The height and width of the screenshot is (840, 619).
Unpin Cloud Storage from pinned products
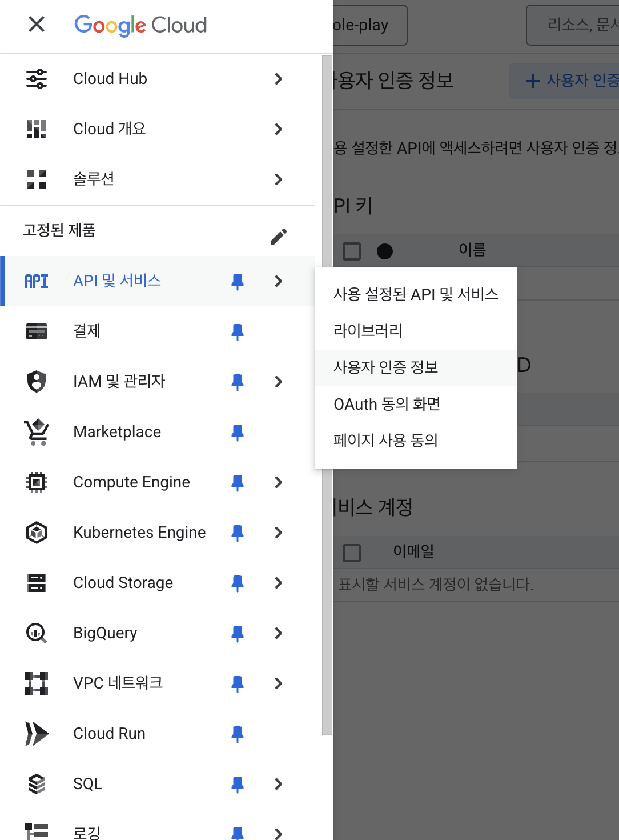pos(238,583)
